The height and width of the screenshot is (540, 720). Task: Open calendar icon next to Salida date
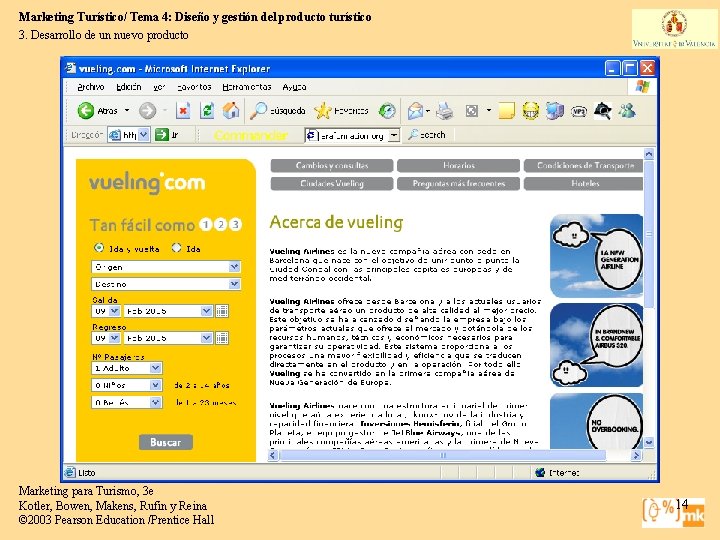(222, 311)
